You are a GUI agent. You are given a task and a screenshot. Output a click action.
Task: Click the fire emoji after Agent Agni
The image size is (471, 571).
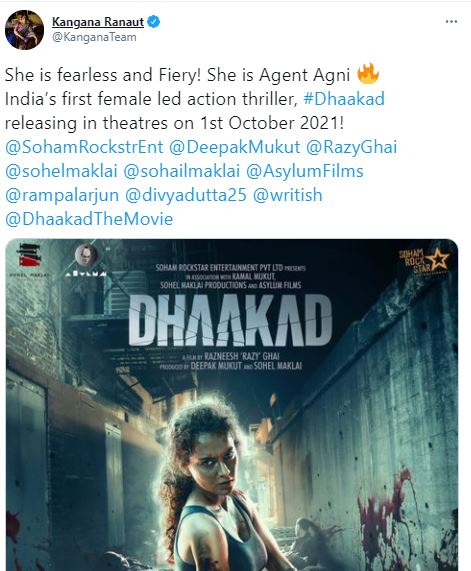pos(368,74)
